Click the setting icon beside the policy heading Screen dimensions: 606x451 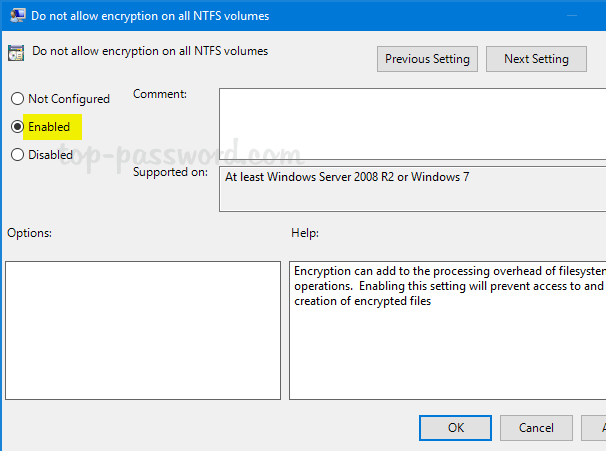(16, 52)
